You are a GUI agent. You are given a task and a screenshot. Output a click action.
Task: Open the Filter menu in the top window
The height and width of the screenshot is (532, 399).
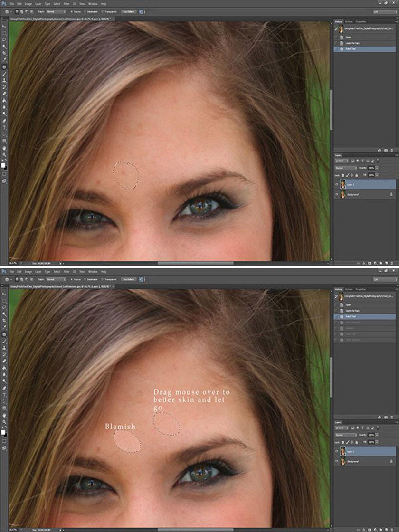[66, 4]
